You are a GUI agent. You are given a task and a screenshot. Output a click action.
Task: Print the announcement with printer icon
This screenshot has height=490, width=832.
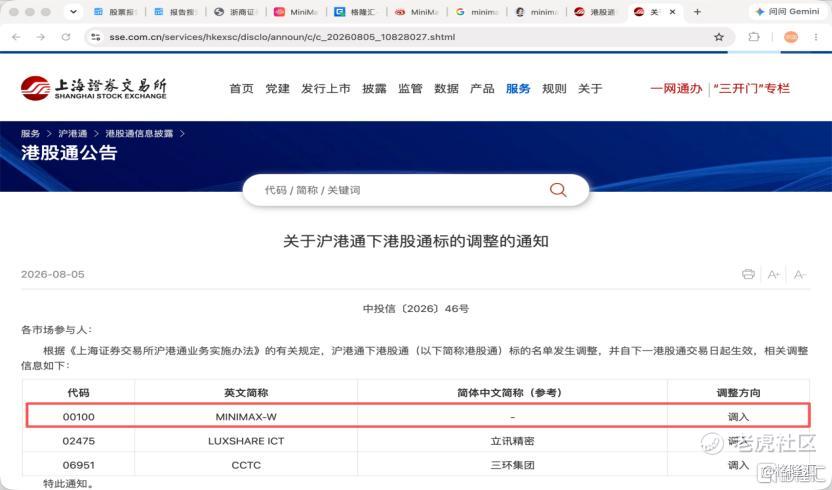pos(748,274)
